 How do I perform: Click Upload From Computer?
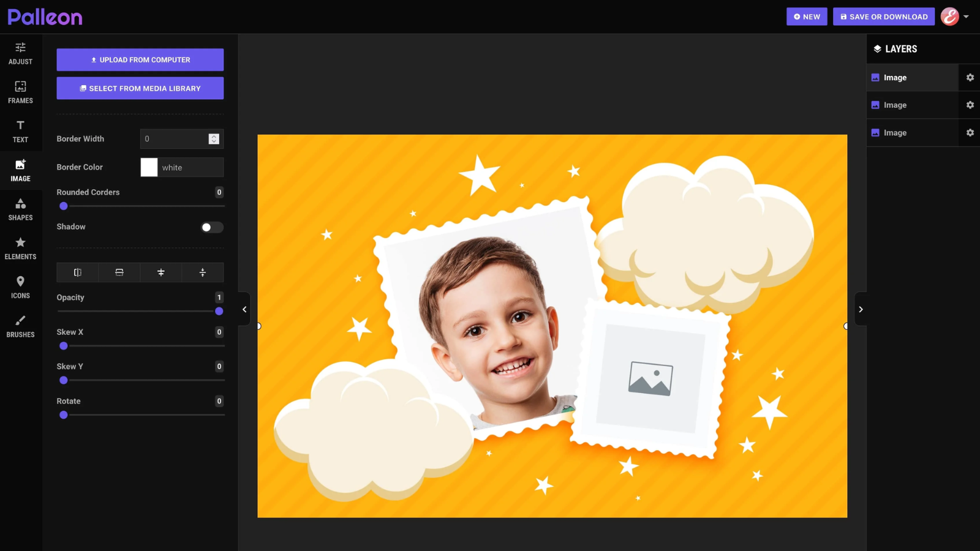[x=140, y=59]
